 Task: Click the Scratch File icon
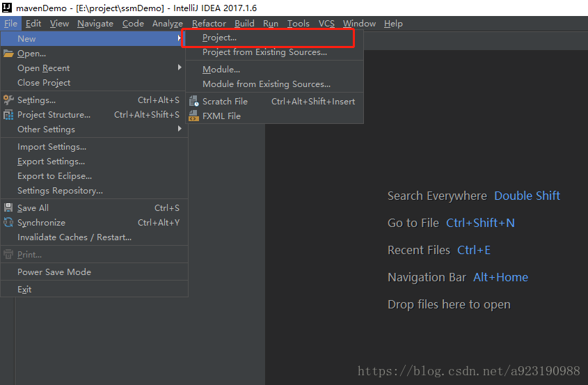pos(193,102)
